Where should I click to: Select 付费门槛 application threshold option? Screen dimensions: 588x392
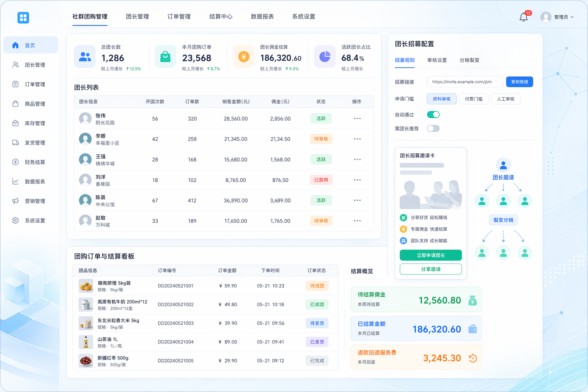coord(474,99)
